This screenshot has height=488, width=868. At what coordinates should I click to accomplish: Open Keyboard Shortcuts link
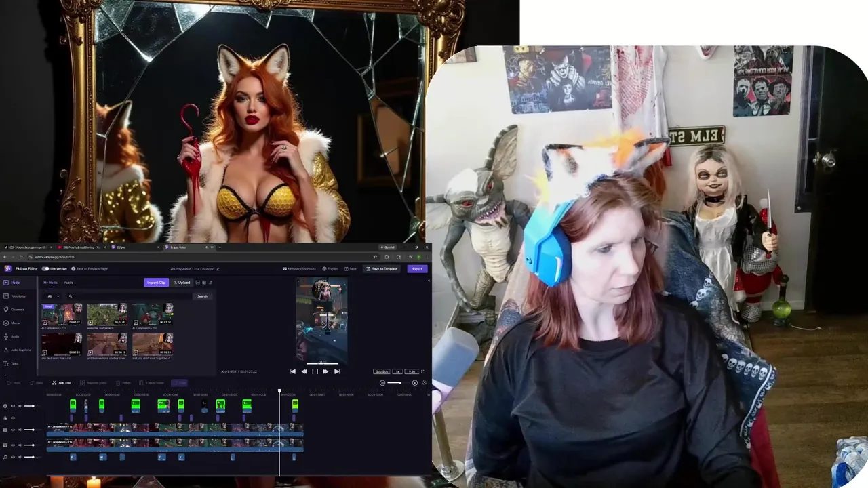point(299,269)
